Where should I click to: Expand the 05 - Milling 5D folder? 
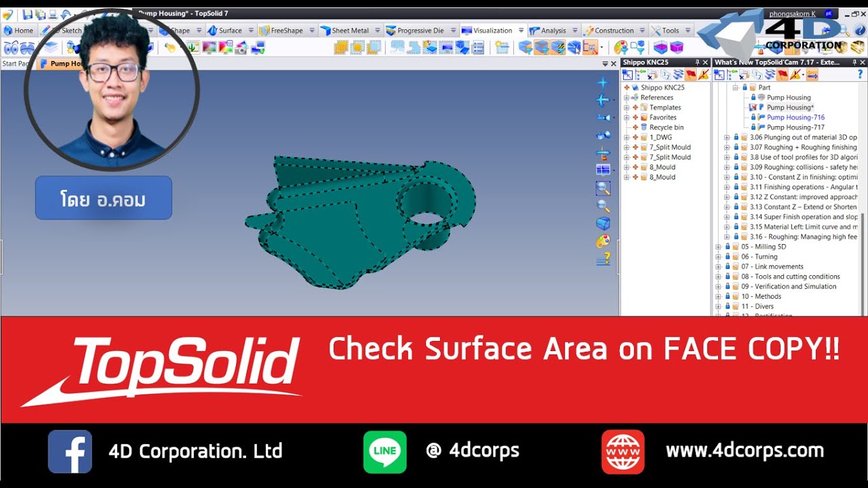(x=718, y=247)
